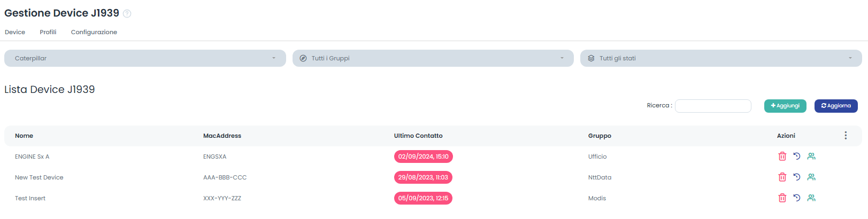Click the Aggiungi button
868x219 pixels.
[x=785, y=106]
